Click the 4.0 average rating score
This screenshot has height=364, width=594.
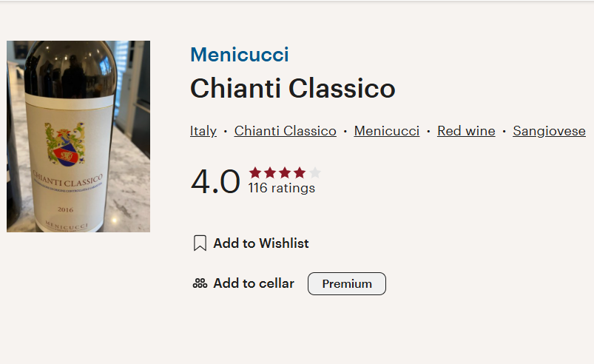pos(215,182)
